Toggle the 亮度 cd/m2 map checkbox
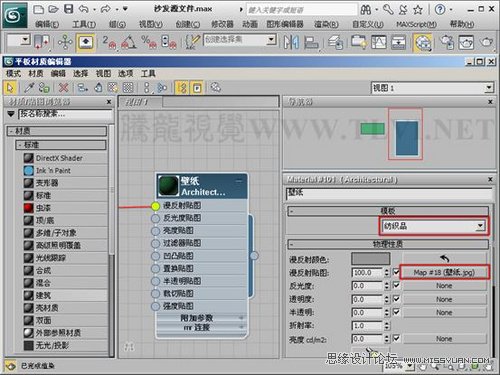Screen dimensions: 500x375 (396, 338)
